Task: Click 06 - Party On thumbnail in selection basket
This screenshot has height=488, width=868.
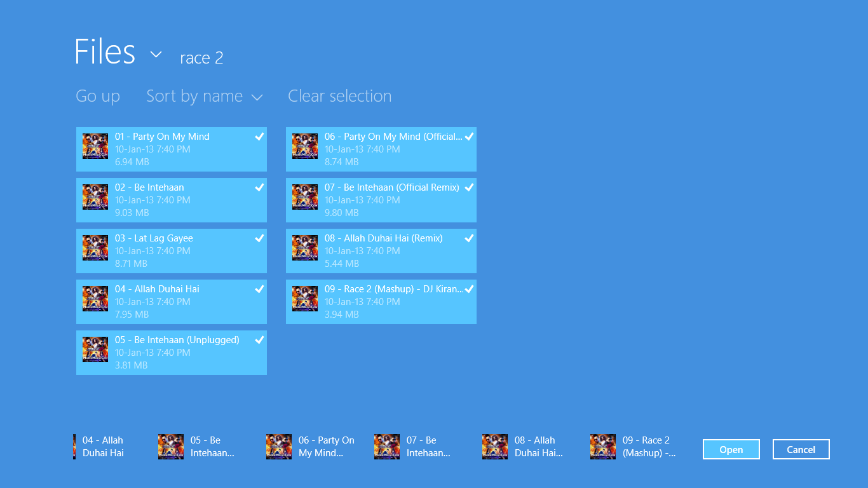Action: click(x=279, y=447)
